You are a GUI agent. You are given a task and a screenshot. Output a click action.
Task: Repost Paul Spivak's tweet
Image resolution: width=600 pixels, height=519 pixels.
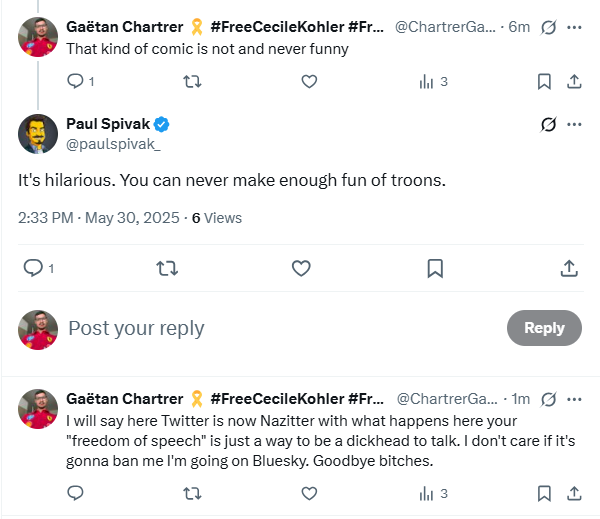(167, 268)
